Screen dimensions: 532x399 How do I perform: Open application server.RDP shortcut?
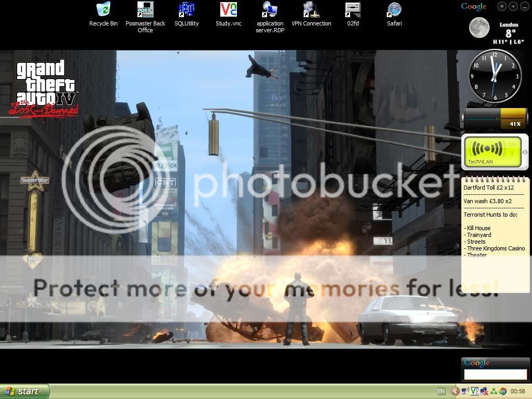point(270,9)
